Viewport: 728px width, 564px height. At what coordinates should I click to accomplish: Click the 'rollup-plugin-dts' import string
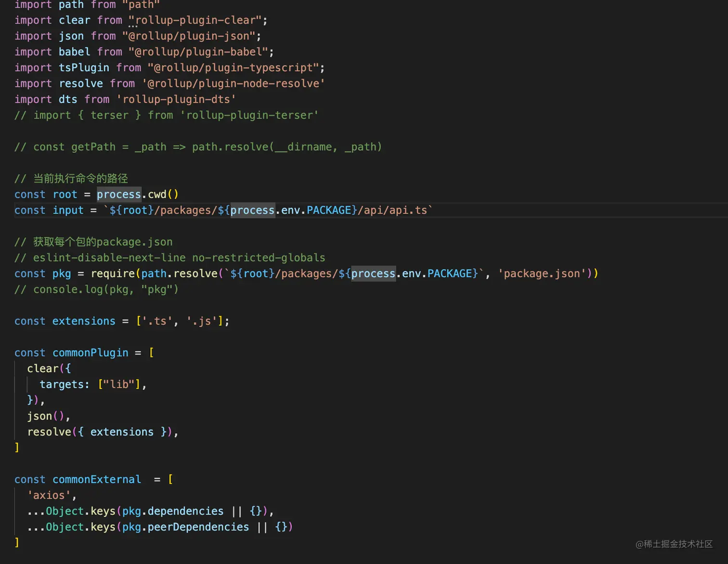(x=176, y=100)
